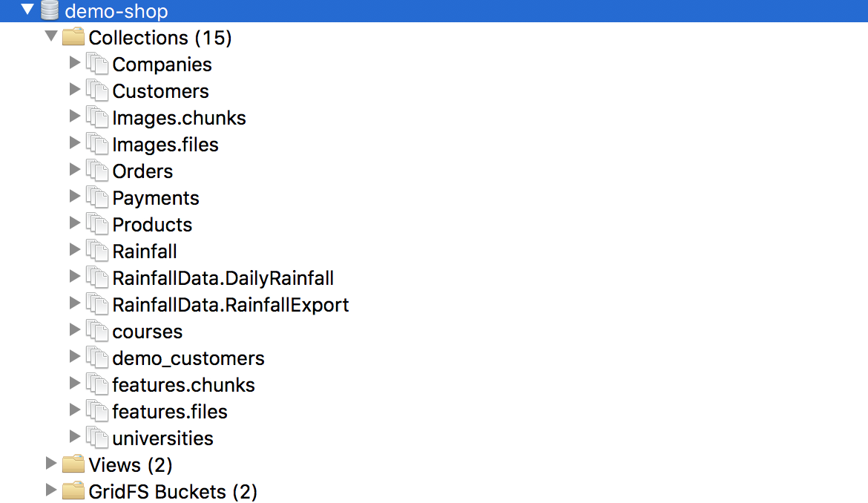Click the Orders collection icon
Screen dimensions: 868x503
(98, 171)
